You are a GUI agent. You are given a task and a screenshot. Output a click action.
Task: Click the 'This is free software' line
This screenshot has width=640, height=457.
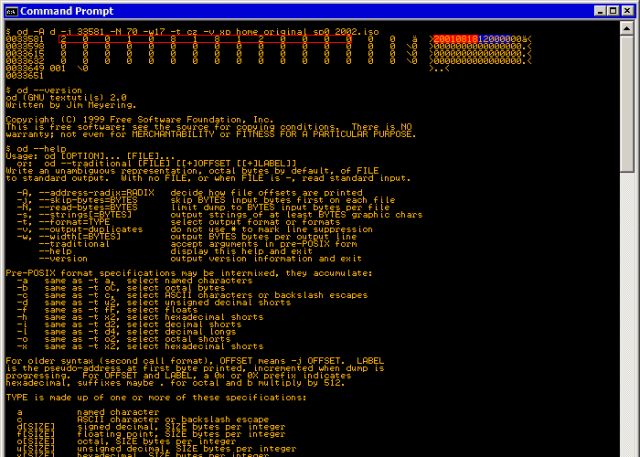click(209, 127)
